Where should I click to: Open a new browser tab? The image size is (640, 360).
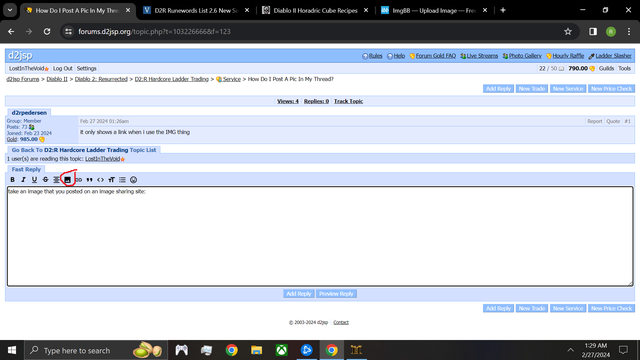coord(503,10)
